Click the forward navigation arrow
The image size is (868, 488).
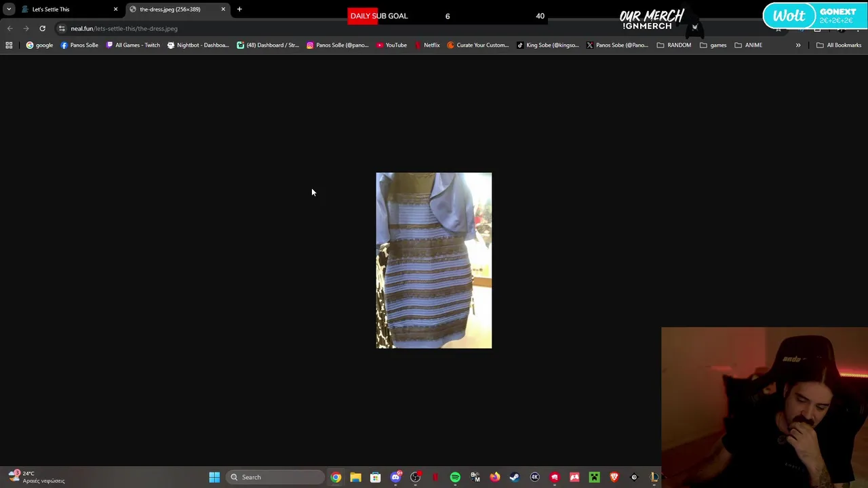pos(26,28)
